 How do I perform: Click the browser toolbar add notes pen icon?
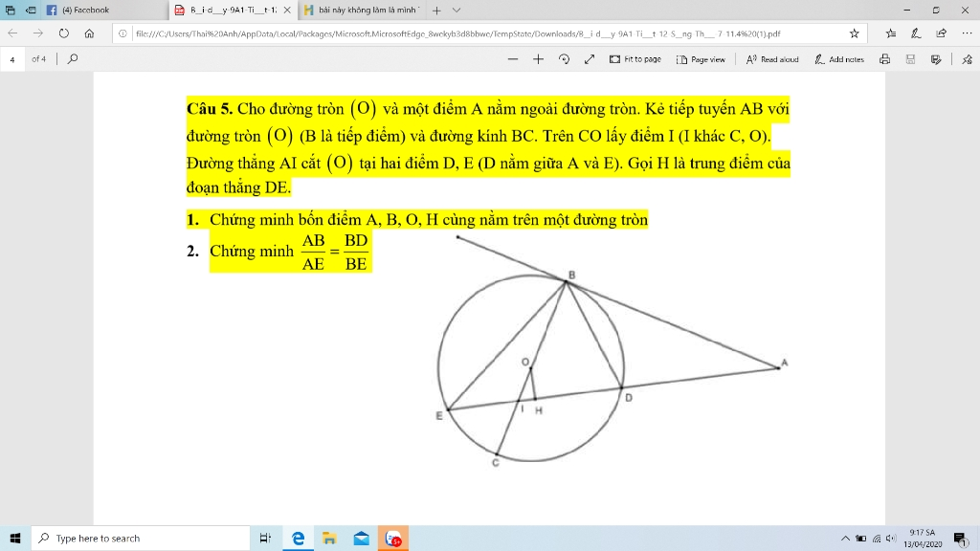click(916, 33)
